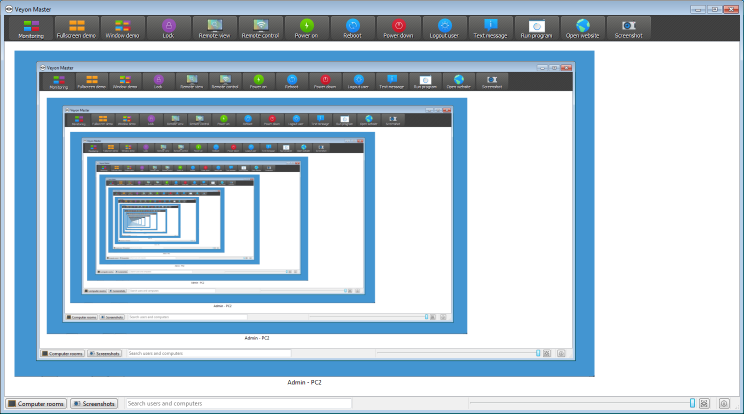This screenshot has width=744, height=414.
Task: Click the green Power on button
Action: 307,28
